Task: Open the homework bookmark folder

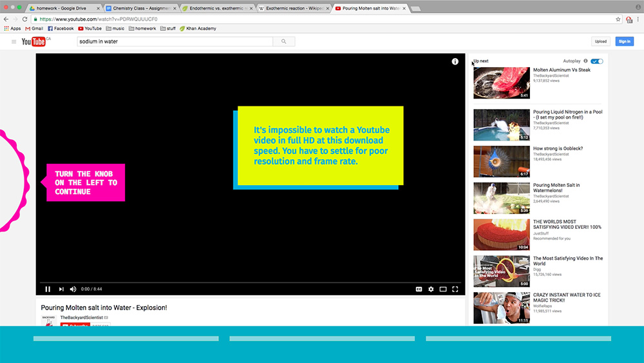Action: coord(142,28)
